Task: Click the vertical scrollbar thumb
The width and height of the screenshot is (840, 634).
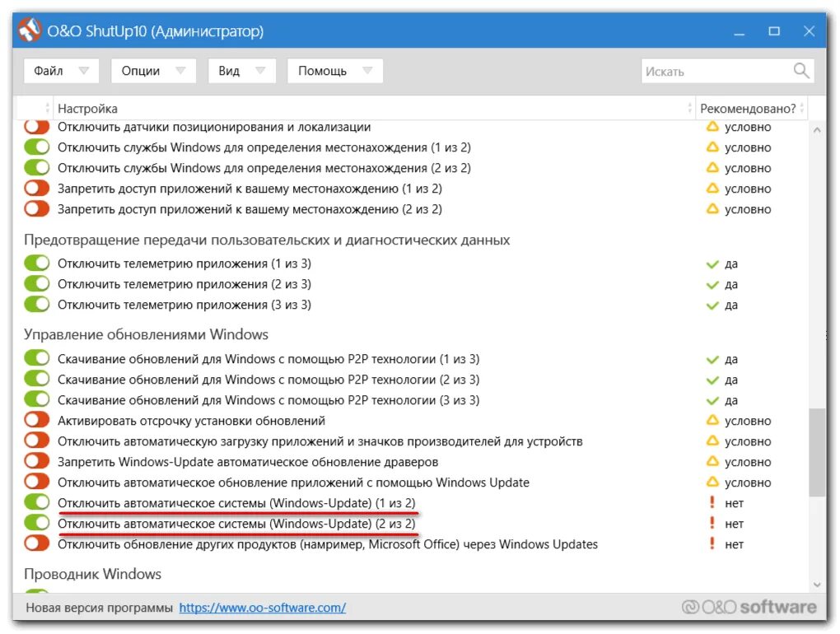Action: pyautogui.click(x=816, y=453)
